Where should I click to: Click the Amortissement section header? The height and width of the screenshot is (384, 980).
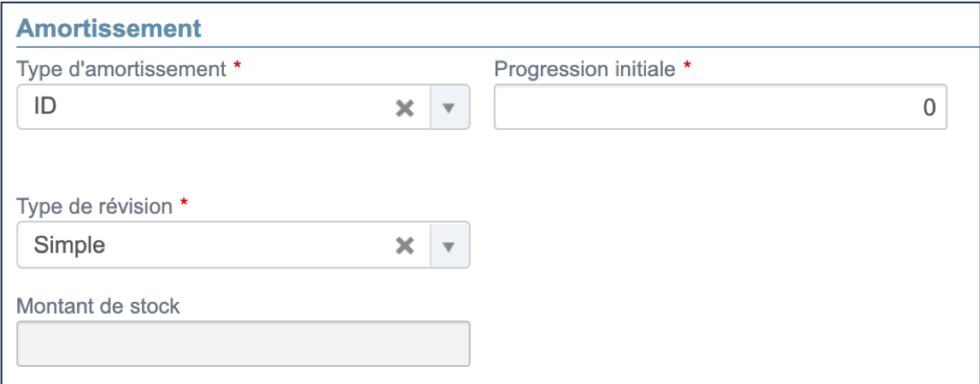(109, 27)
